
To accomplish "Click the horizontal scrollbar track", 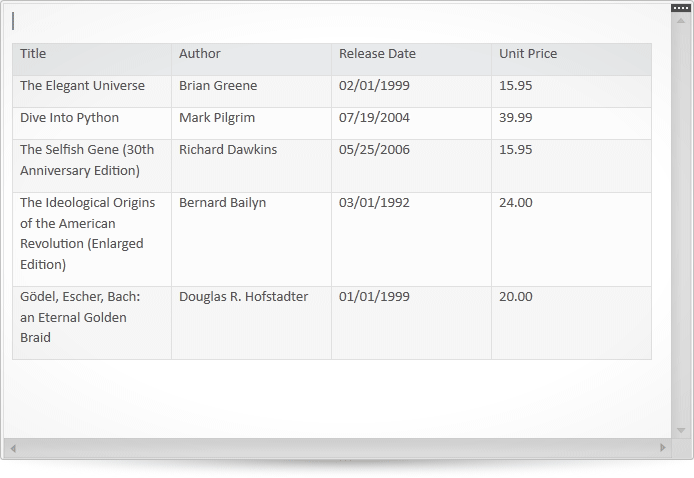I will (338, 448).
